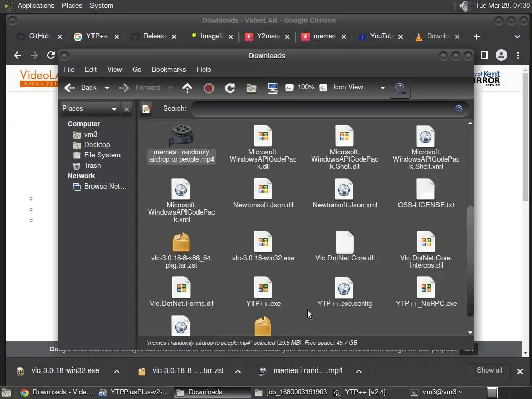
Task: Open the Places sidebar selector dropdown
Action: (90, 109)
